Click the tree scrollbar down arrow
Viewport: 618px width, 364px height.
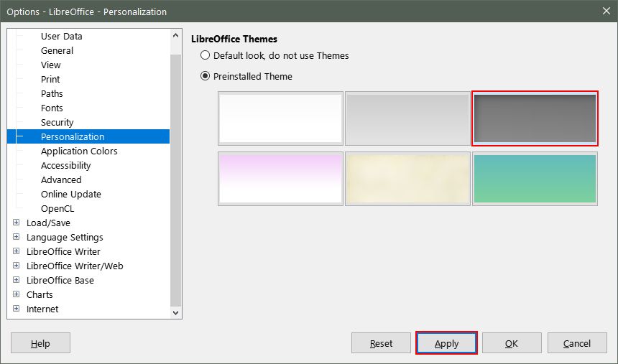tap(176, 313)
